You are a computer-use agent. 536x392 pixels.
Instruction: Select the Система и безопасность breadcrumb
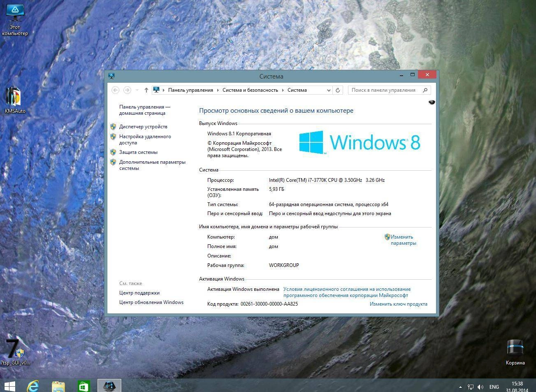tap(250, 90)
